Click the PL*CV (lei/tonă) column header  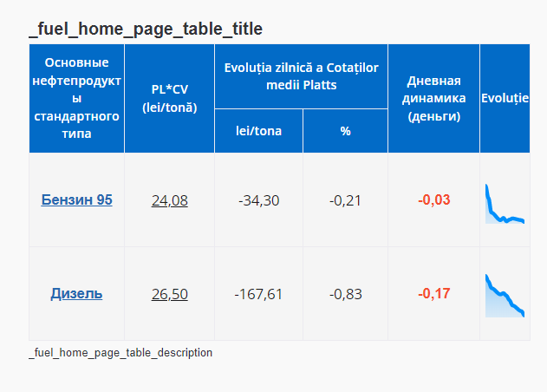tap(169, 99)
